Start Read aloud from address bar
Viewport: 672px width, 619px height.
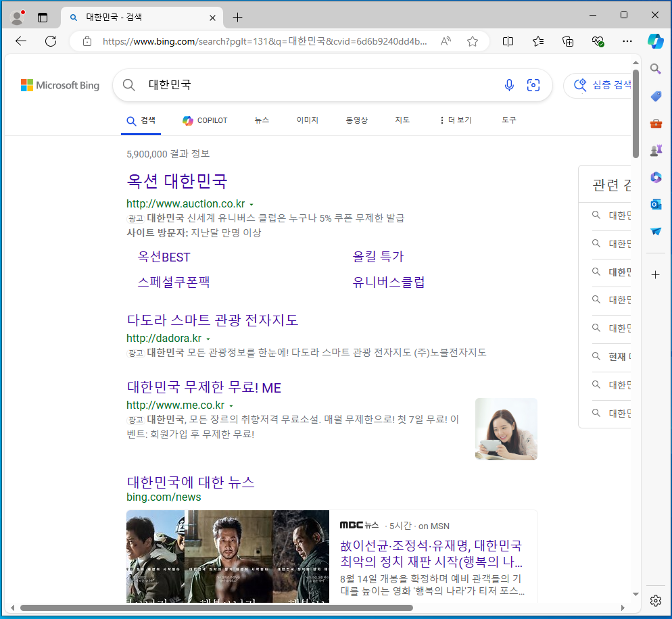tap(446, 41)
